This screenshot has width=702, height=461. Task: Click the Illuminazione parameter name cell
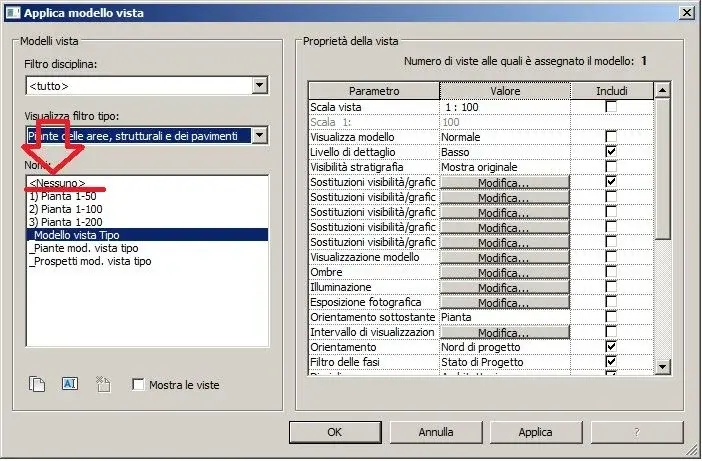point(374,287)
